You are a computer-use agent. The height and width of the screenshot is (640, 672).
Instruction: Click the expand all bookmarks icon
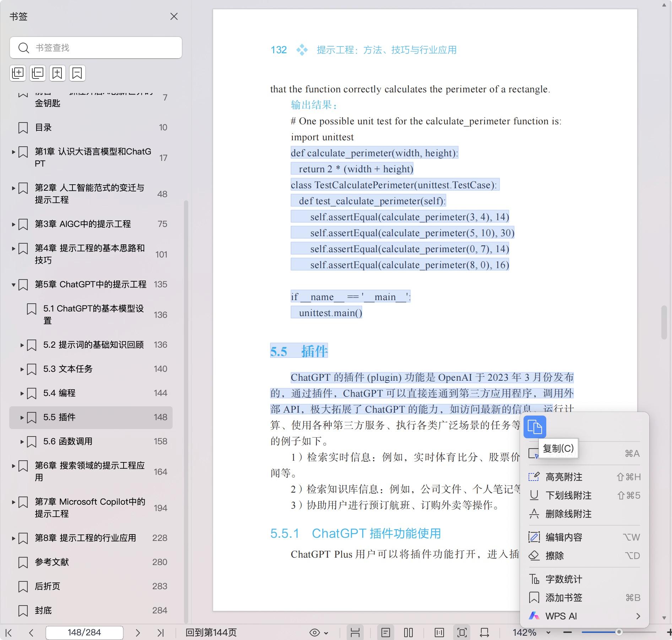(x=18, y=73)
